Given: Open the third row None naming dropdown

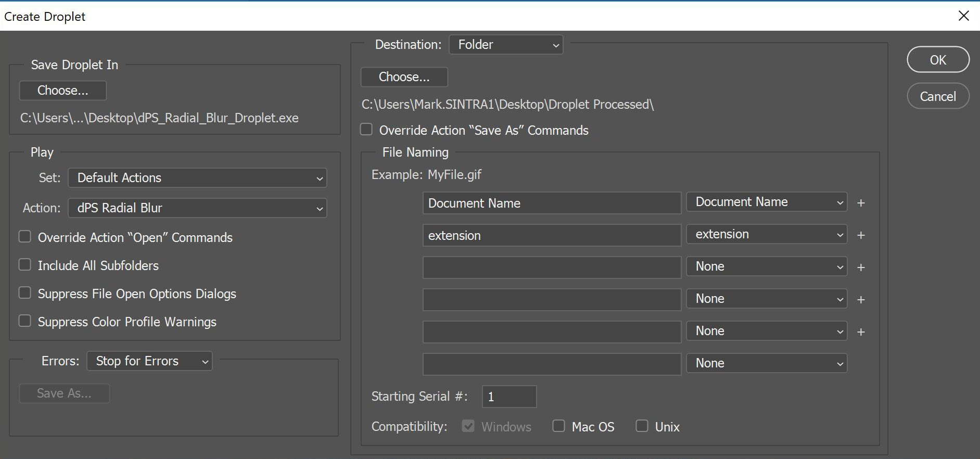Looking at the screenshot, I should pos(767,266).
